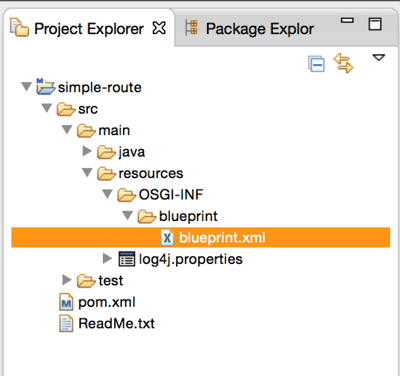Expand the log4j.properties node
Viewport: 400px width, 376px height.
[x=107, y=258]
